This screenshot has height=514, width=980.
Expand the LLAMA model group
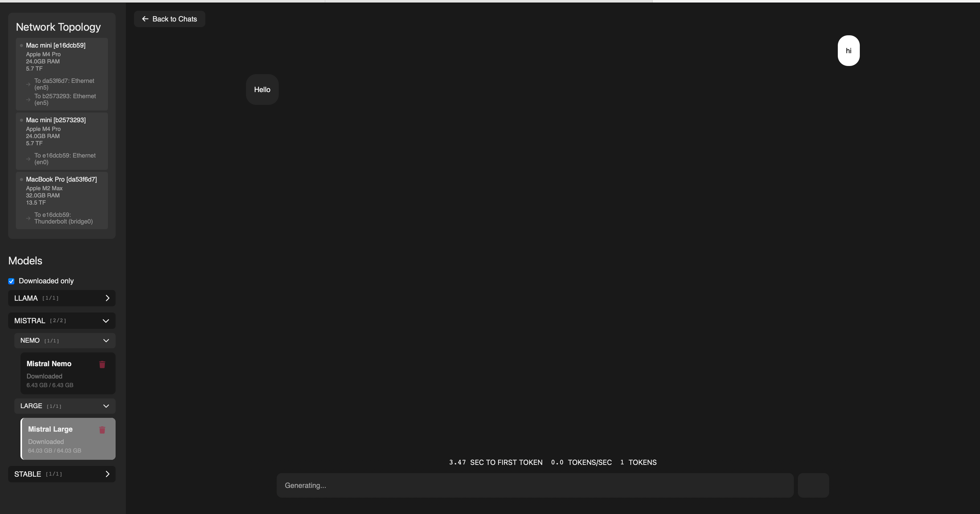coord(107,298)
